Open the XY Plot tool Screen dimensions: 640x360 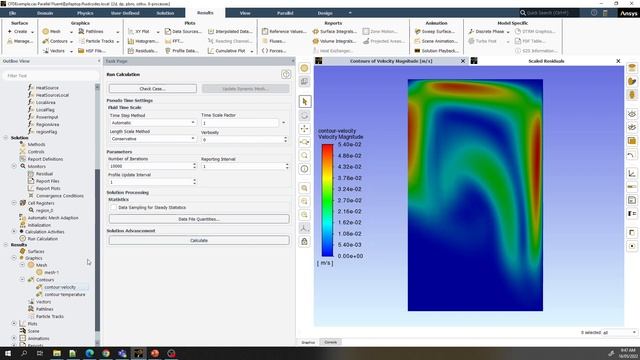coord(139,31)
